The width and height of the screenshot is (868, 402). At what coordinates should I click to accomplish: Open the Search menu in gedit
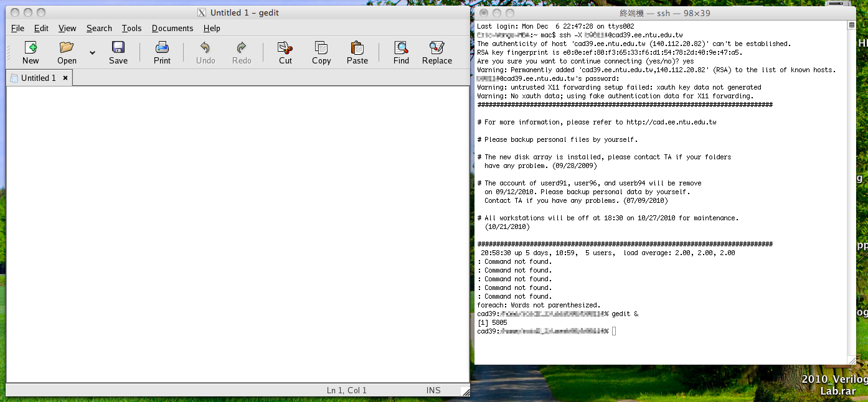(99, 28)
